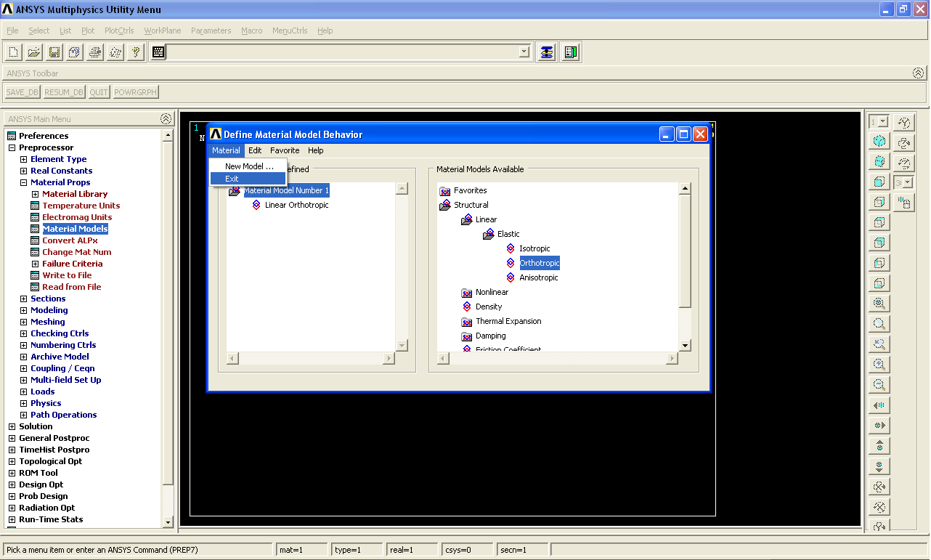931x560 pixels.
Task: Open the command input dropdown arrow
Action: coord(524,52)
